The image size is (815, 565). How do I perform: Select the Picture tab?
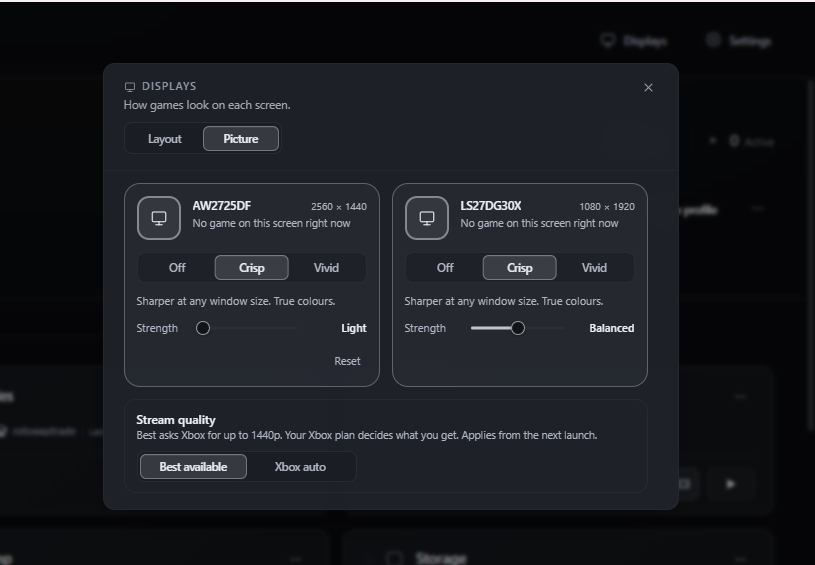pos(241,139)
